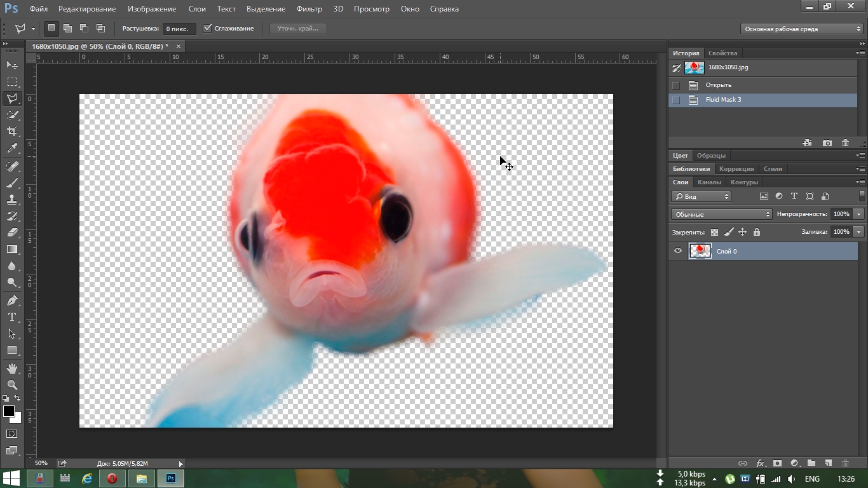
Task: Toggle the Сглаживание anti-alias checkbox
Action: click(x=208, y=29)
